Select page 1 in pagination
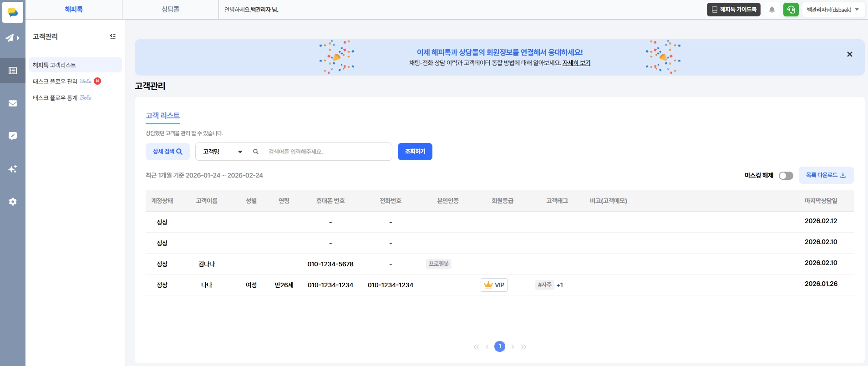The image size is (868, 366). (500, 346)
